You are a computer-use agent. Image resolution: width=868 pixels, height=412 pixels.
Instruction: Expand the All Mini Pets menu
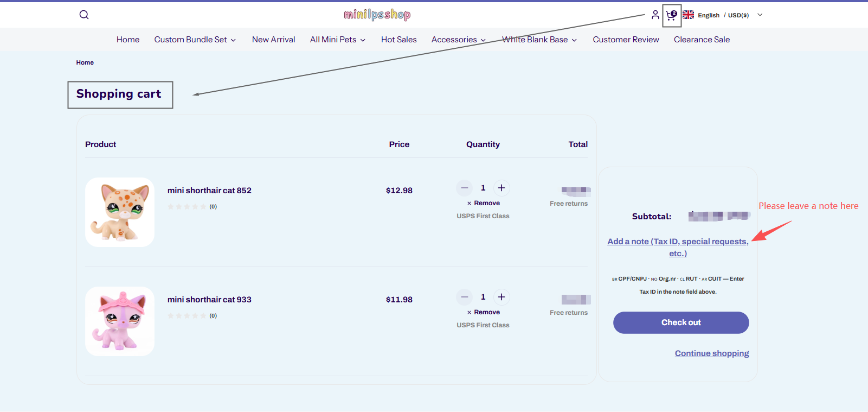(338, 40)
